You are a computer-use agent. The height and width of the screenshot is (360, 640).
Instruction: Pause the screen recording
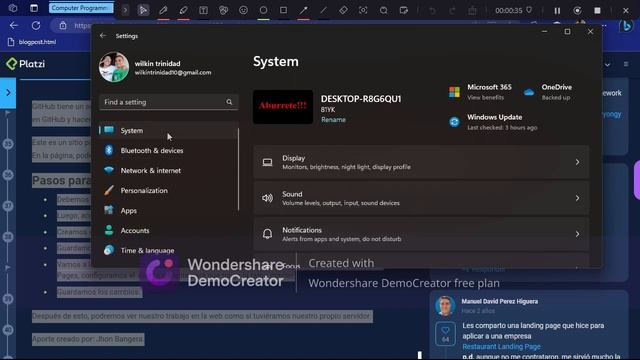(557, 11)
